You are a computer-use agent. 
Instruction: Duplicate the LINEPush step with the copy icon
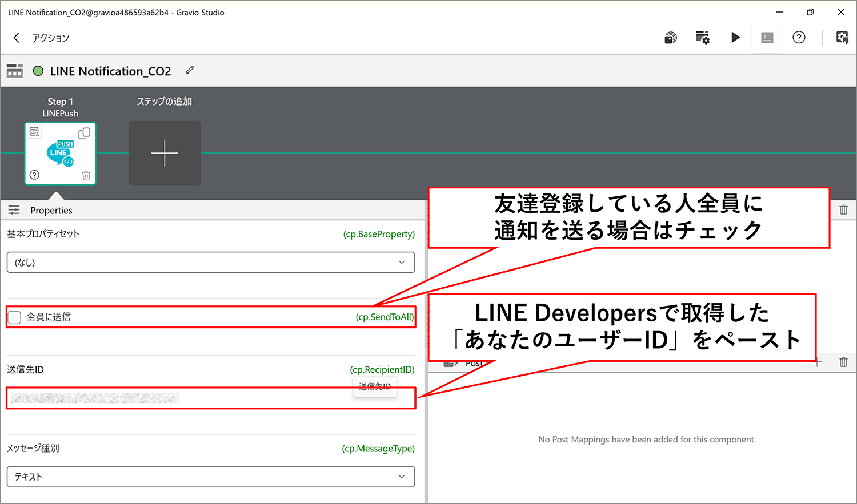pyautogui.click(x=85, y=133)
